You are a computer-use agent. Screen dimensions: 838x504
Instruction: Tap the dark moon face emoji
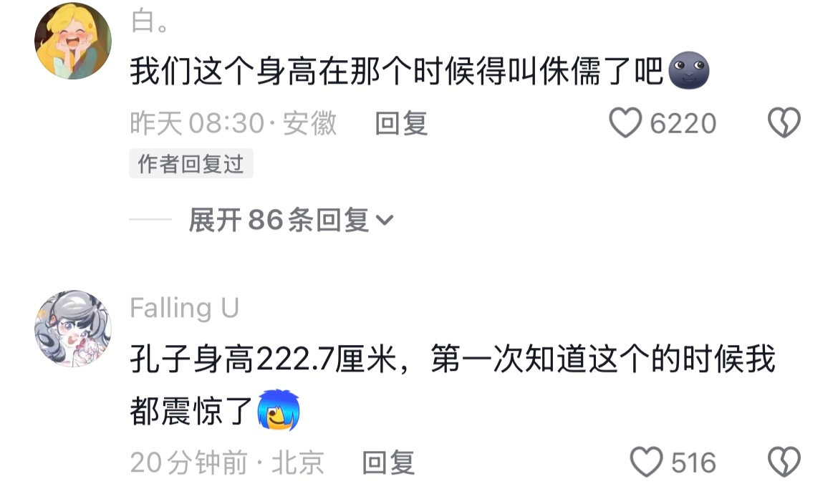[x=689, y=70]
